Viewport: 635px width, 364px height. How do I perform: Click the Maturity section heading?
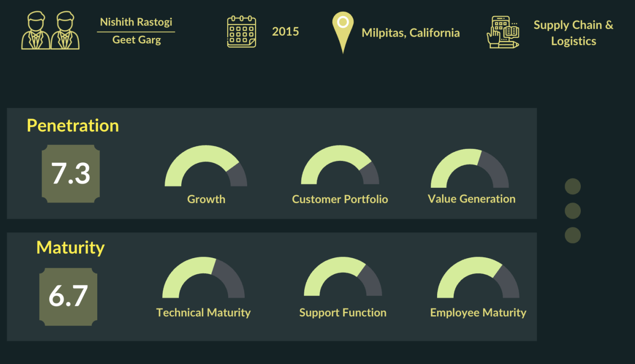point(70,247)
